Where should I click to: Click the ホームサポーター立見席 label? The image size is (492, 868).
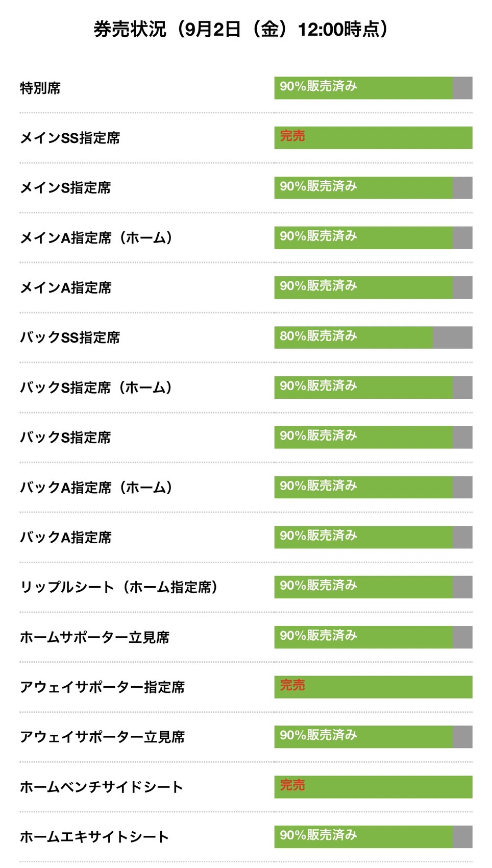94,637
